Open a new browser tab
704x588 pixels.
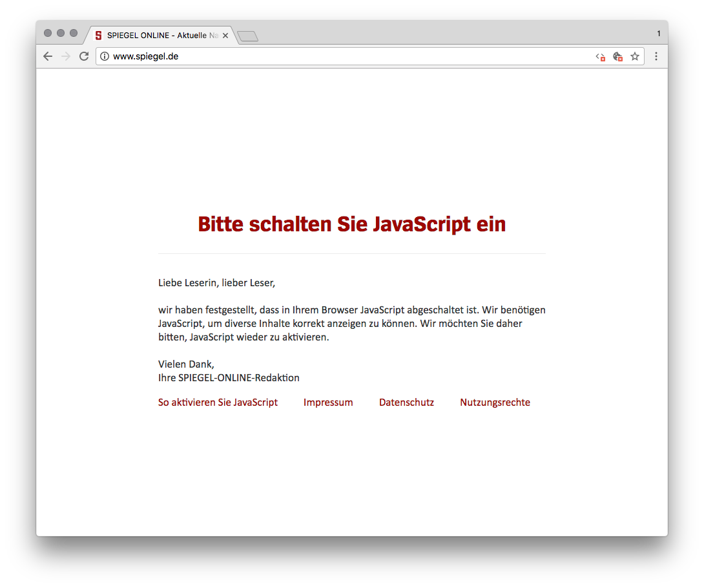(247, 37)
